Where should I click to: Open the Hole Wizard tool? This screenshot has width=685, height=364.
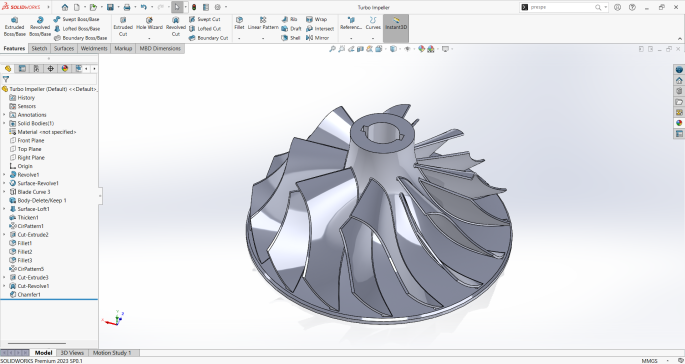coord(149,24)
